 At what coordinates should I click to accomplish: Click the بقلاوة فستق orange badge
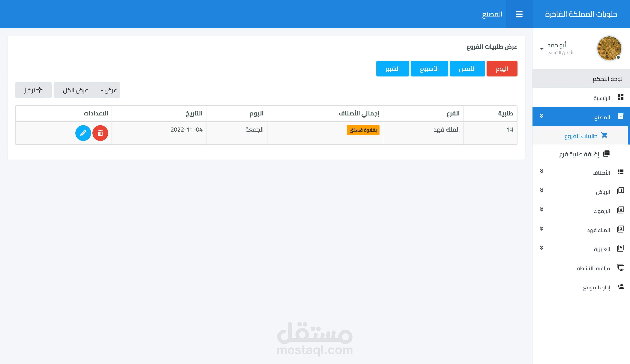363,130
